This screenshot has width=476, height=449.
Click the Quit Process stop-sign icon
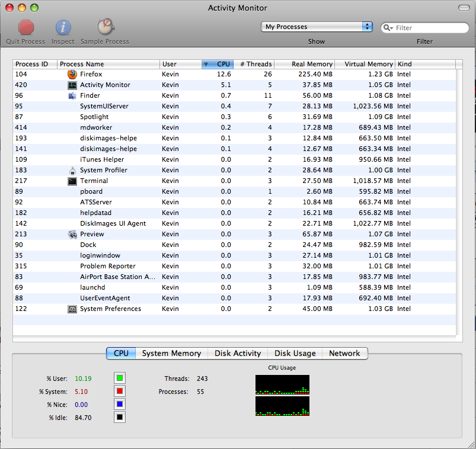pos(26,27)
